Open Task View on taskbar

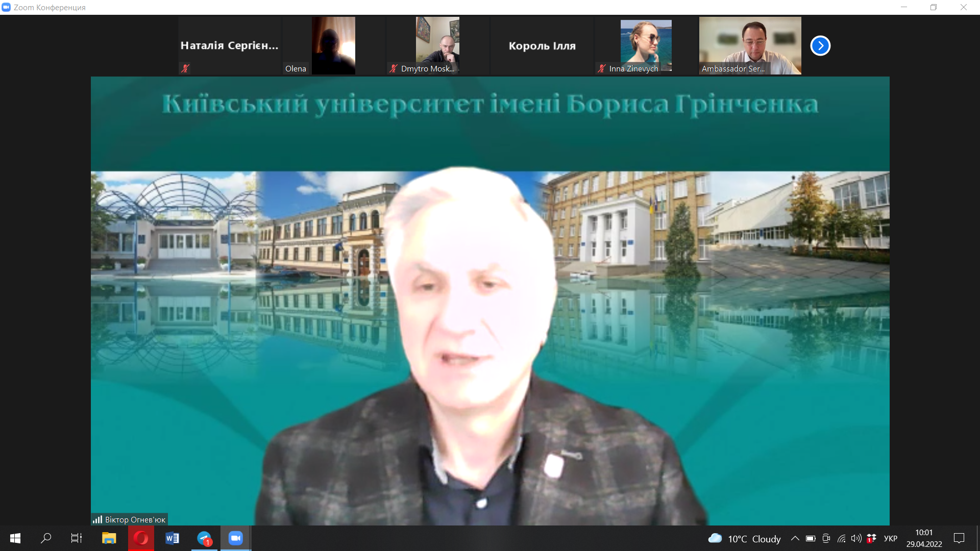coord(77,538)
